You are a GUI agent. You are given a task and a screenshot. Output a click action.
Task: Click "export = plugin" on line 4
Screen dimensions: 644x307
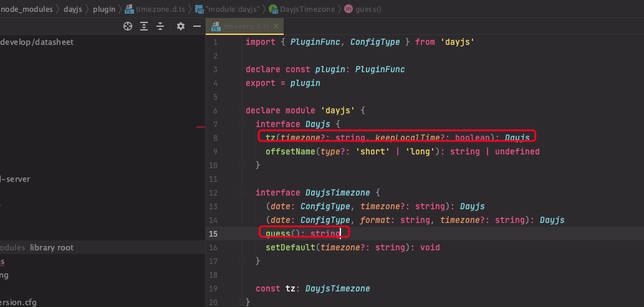(x=282, y=83)
